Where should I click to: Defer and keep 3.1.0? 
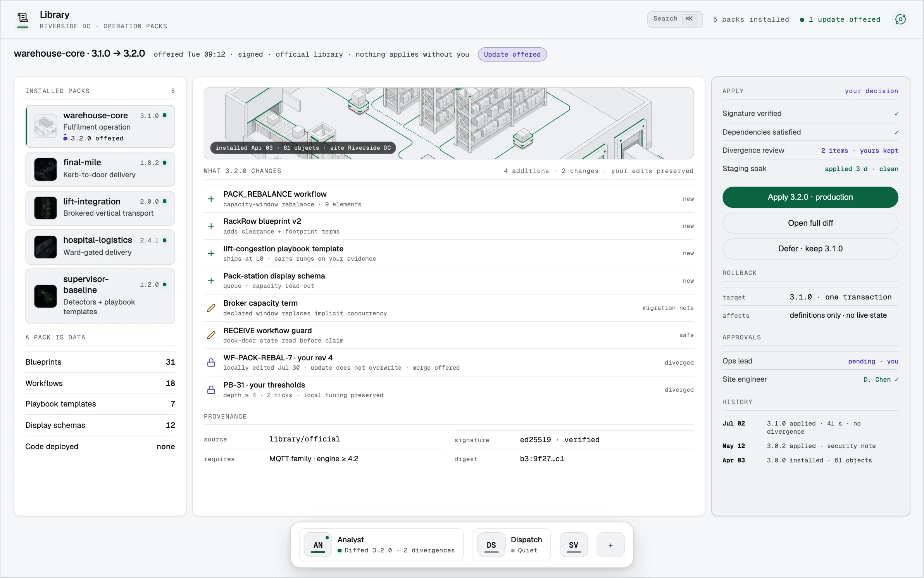[x=810, y=249]
